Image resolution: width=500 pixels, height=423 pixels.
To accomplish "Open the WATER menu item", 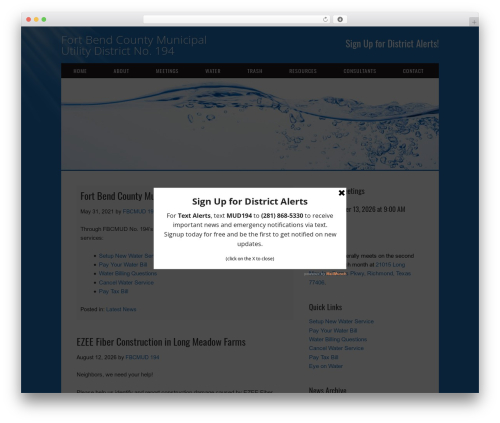I will coord(213,71).
